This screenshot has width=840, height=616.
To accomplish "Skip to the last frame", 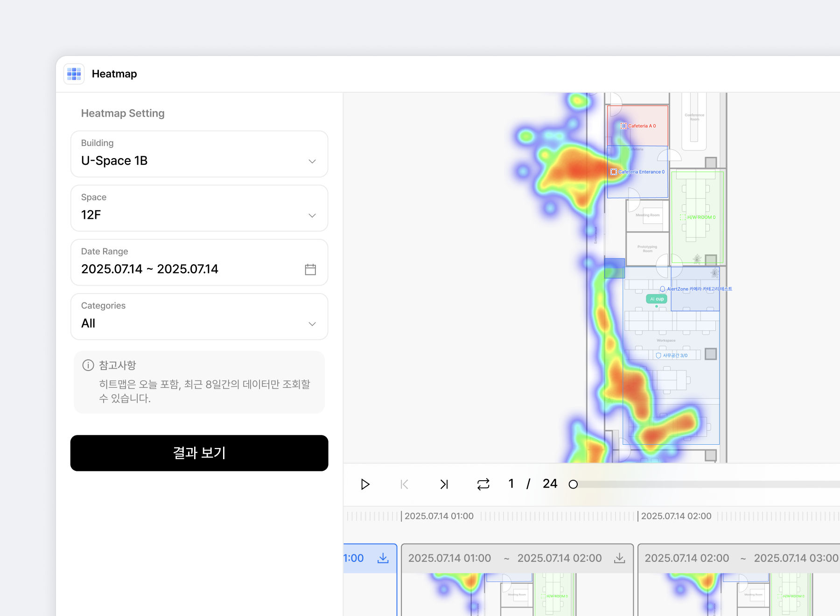I will click(444, 484).
